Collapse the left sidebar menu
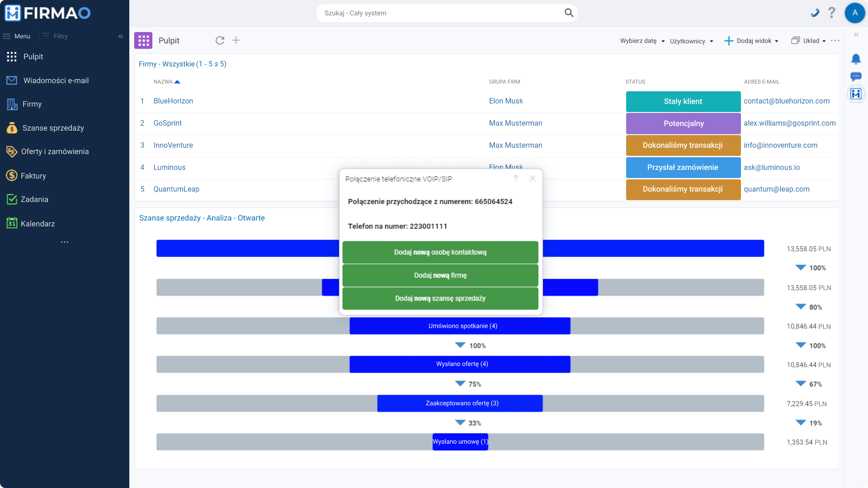Image resolution: width=868 pixels, height=488 pixels. pyautogui.click(x=120, y=36)
